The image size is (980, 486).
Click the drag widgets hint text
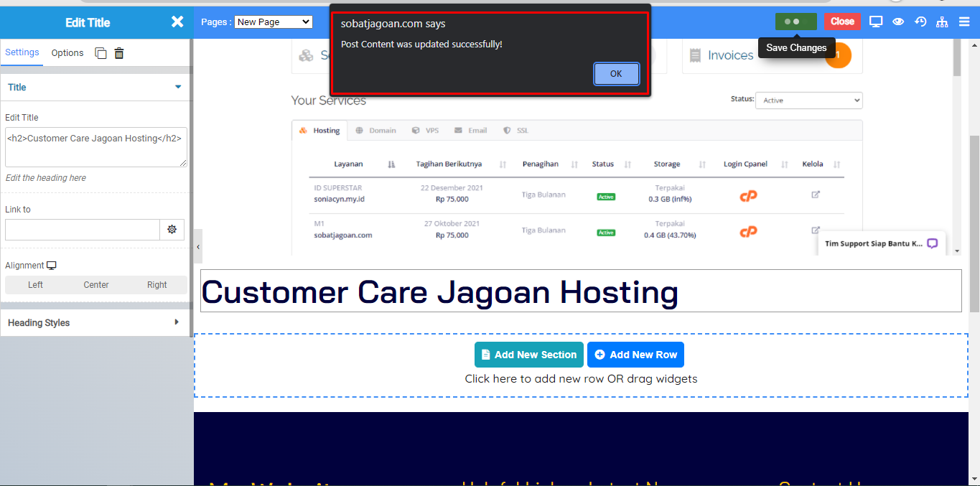[582, 378]
